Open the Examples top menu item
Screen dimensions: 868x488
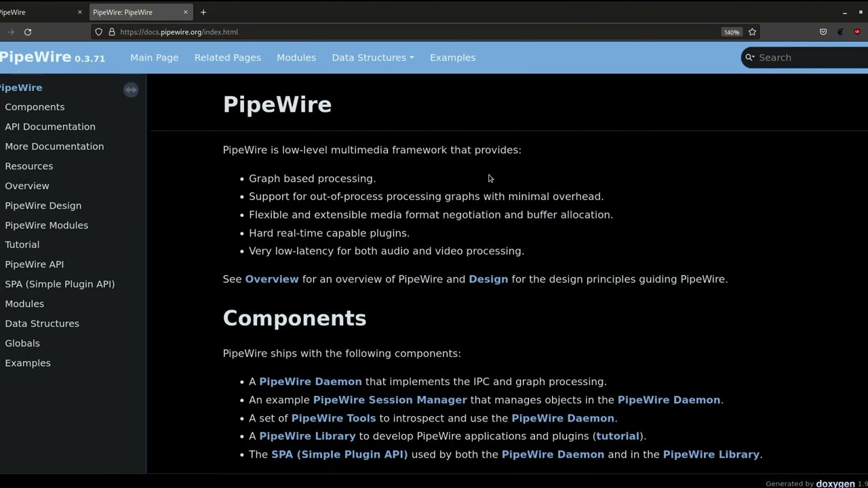(x=452, y=58)
